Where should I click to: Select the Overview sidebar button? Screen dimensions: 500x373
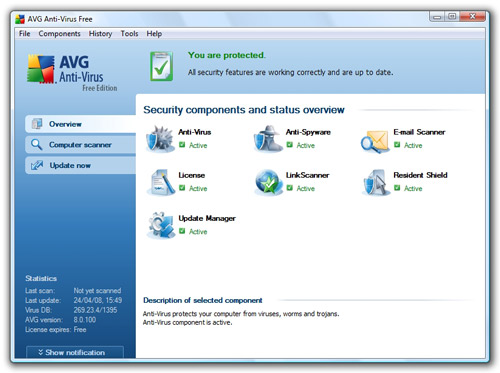[x=80, y=124]
